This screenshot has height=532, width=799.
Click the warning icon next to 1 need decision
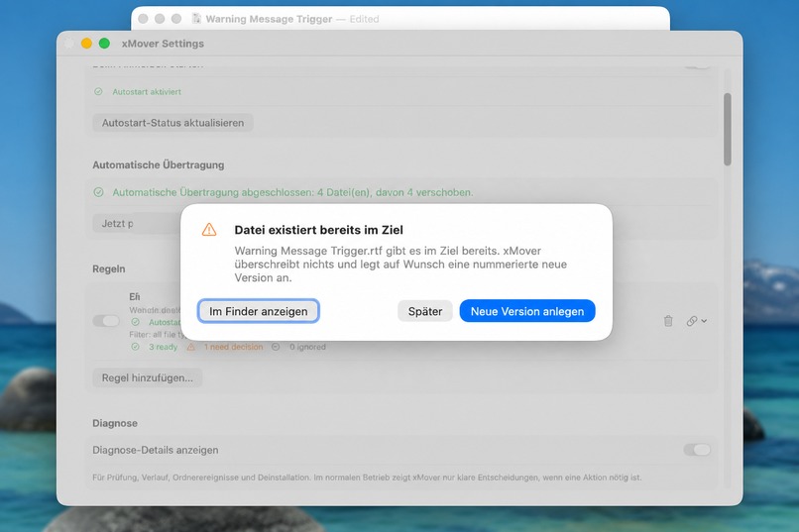(191, 347)
